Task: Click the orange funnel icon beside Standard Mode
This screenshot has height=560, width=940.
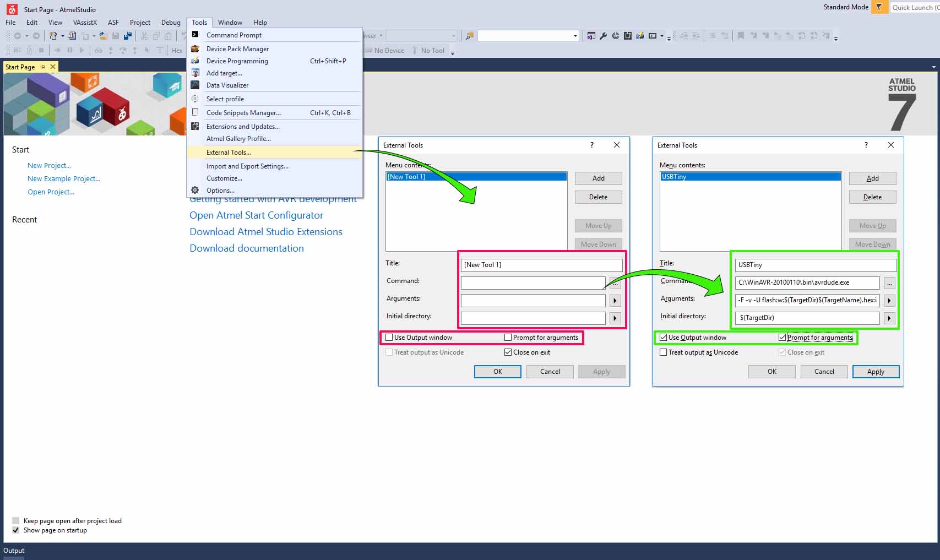Action: pyautogui.click(x=879, y=7)
